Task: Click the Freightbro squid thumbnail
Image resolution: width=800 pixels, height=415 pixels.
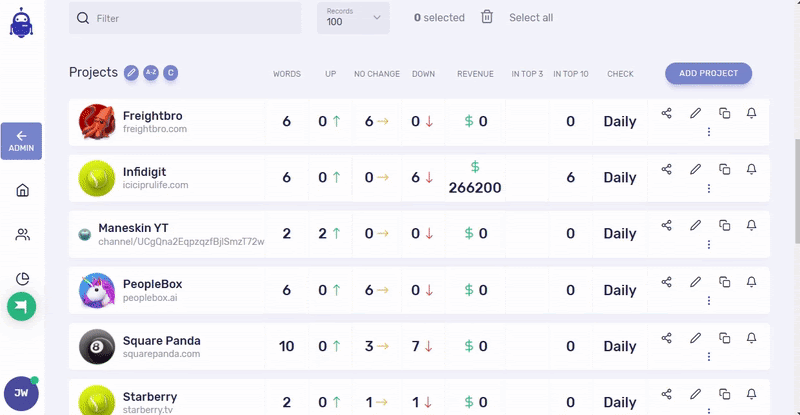Action: [x=97, y=122]
